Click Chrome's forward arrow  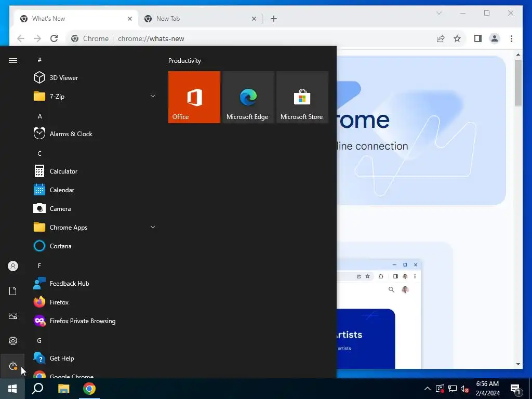[x=37, y=38]
